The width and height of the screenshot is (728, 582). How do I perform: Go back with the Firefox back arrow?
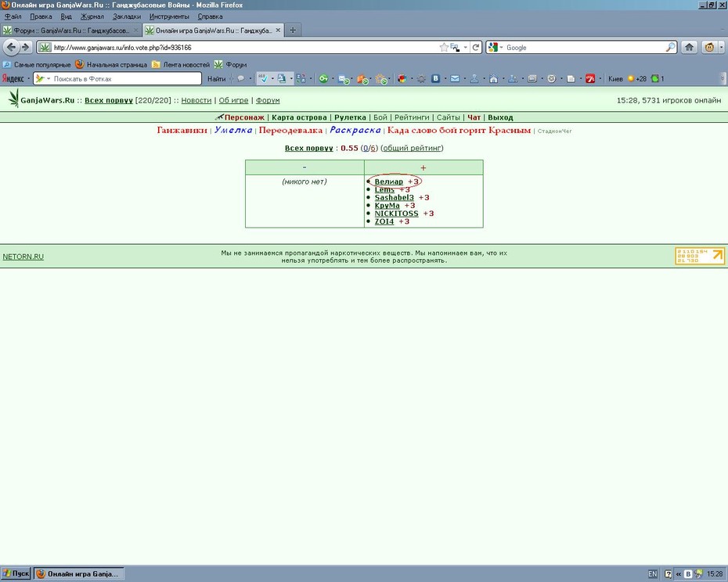pyautogui.click(x=11, y=47)
